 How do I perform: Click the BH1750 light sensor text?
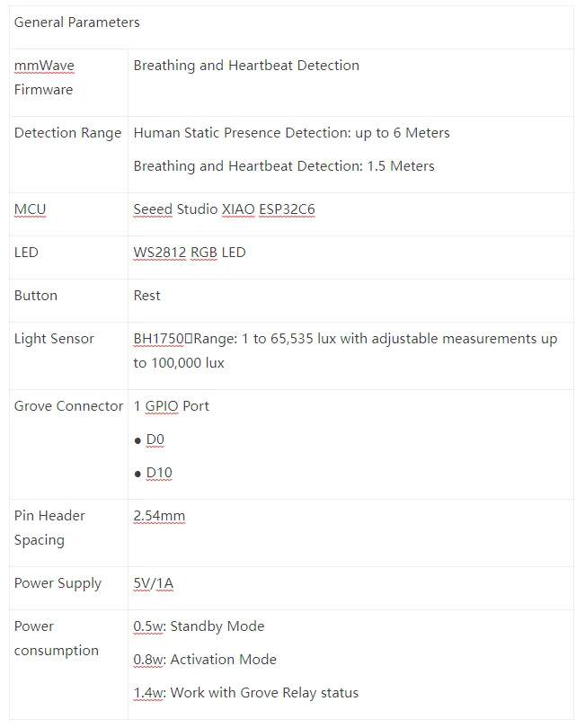(159, 339)
